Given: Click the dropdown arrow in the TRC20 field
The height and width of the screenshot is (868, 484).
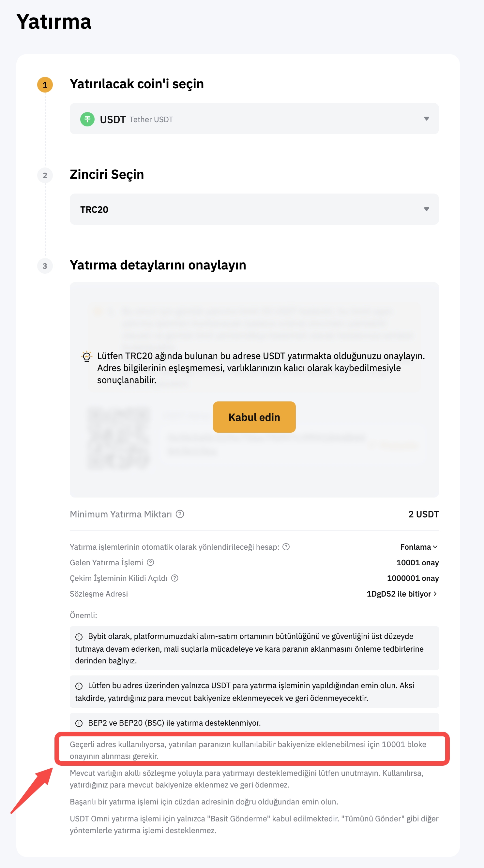Looking at the screenshot, I should 426,209.
